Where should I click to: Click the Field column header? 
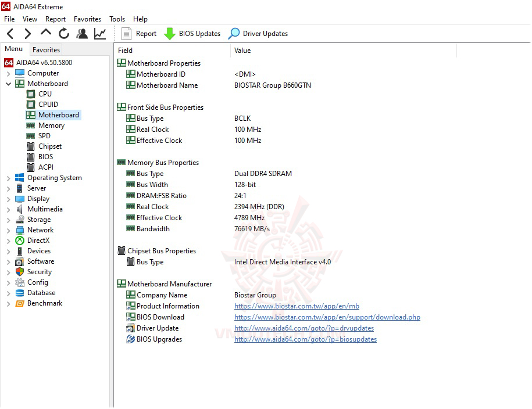pyautogui.click(x=172, y=50)
